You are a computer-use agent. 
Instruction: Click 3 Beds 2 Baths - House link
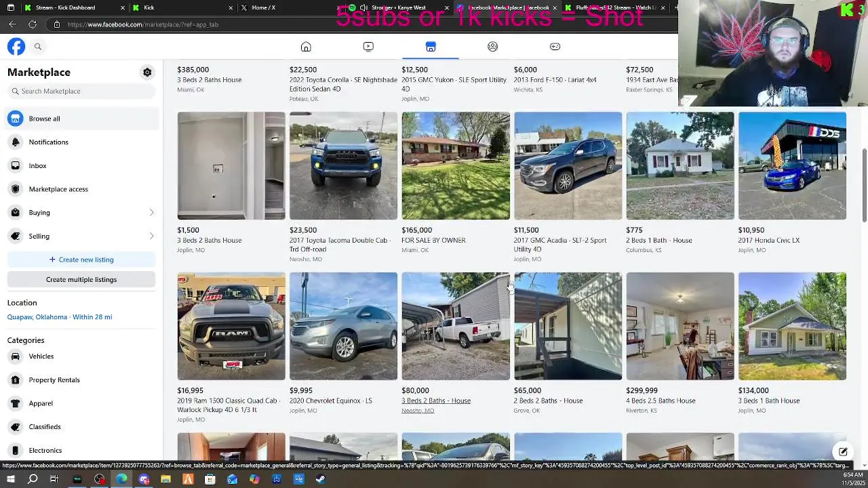click(x=436, y=401)
